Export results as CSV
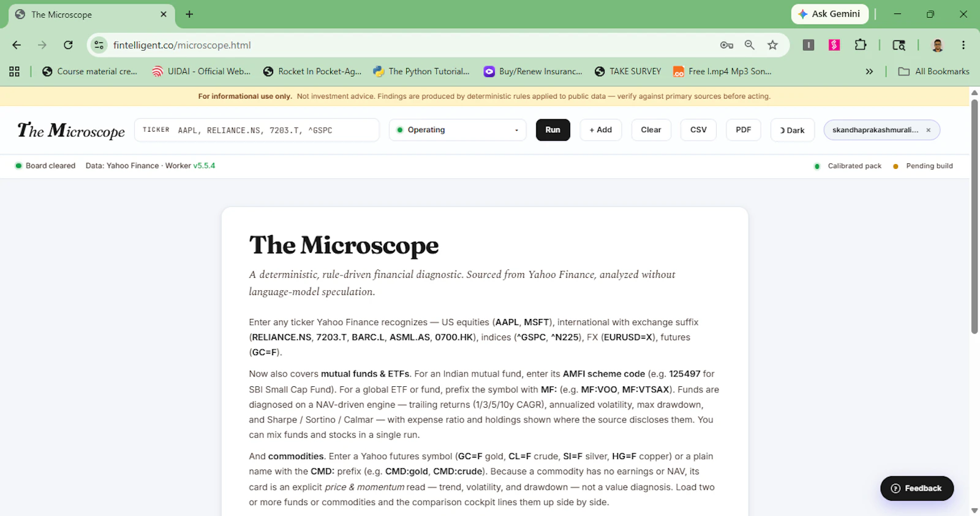The width and height of the screenshot is (980, 516). pos(698,130)
